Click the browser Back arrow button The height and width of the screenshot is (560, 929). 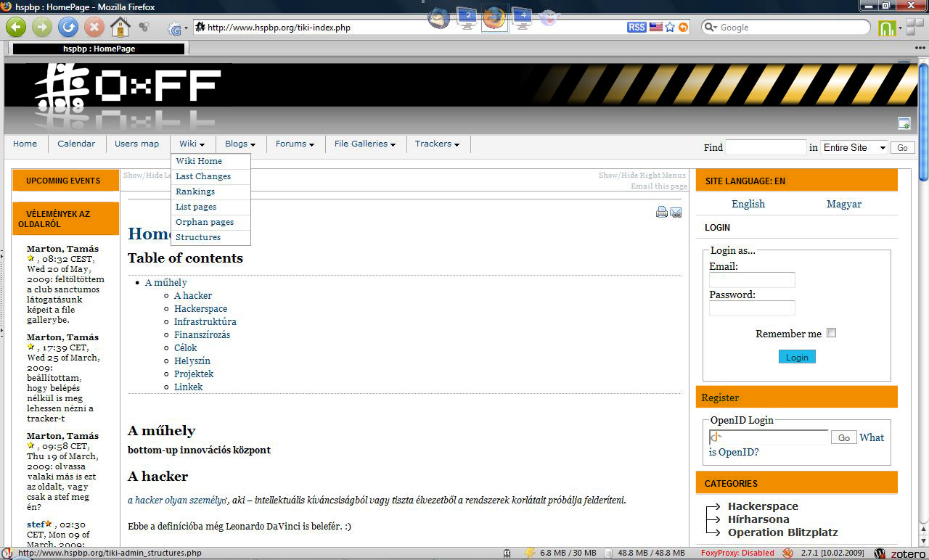(16, 28)
